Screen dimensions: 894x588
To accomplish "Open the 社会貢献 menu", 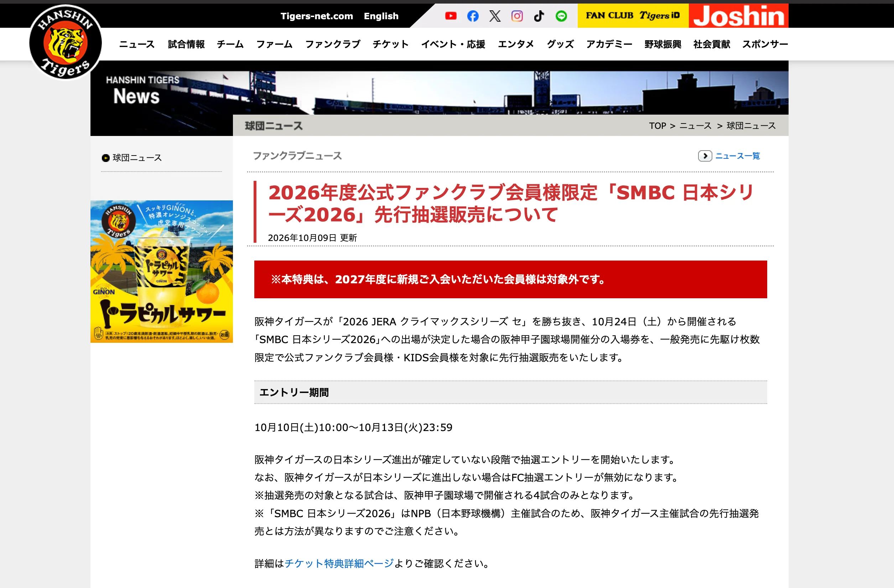I will coord(711,44).
